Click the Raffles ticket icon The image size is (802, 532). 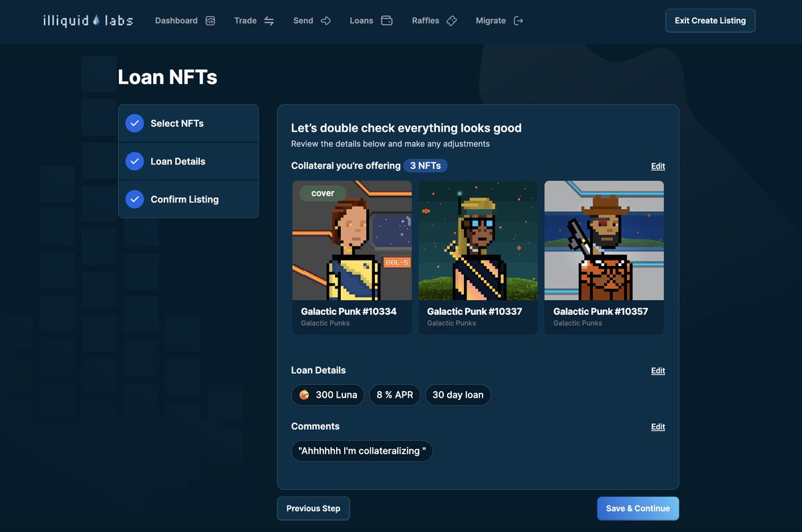click(452, 21)
